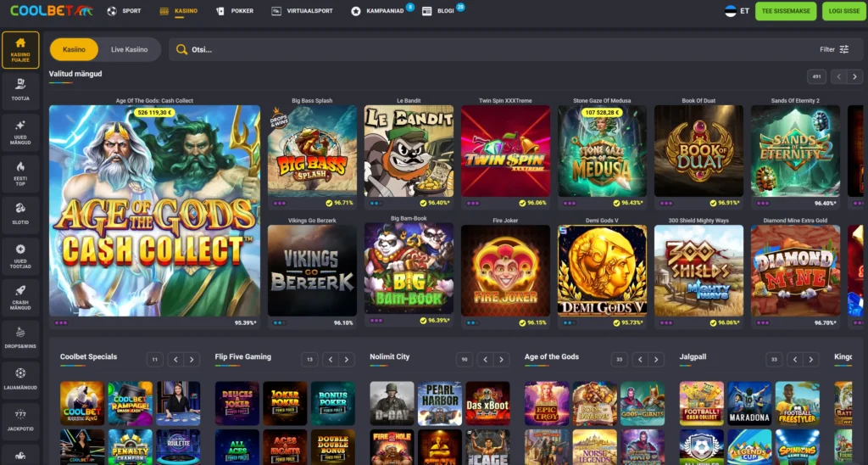Open Diamond Mine Extra Gold game

click(795, 271)
